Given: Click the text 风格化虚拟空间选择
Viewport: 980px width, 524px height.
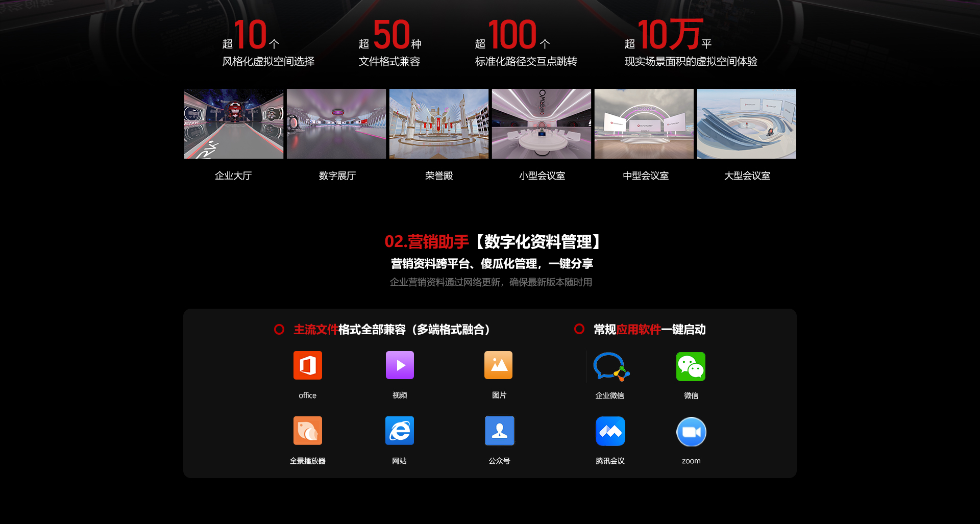Looking at the screenshot, I should tap(268, 61).
